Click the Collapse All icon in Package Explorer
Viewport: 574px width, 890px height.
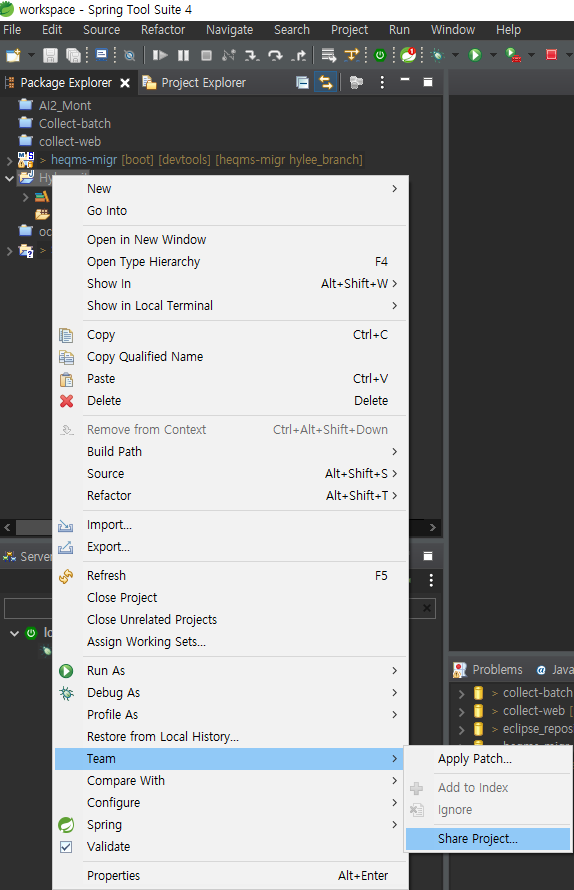[x=303, y=83]
